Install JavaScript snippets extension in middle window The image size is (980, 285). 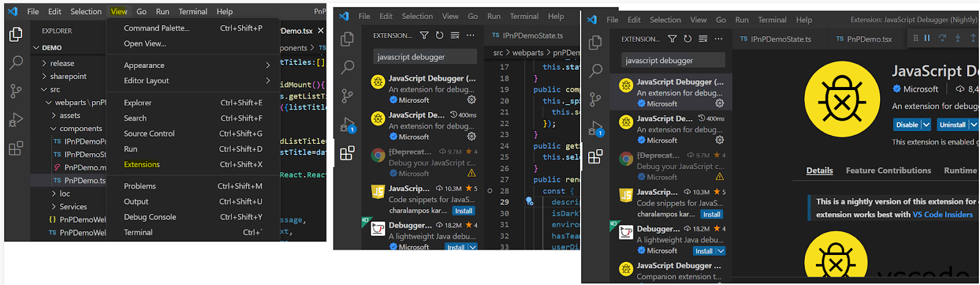[x=464, y=211]
